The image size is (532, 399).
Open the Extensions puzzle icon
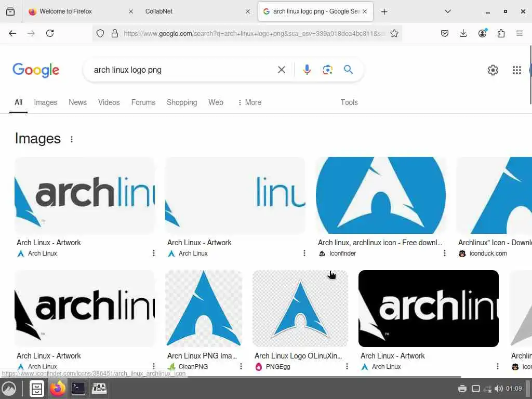[501, 33]
